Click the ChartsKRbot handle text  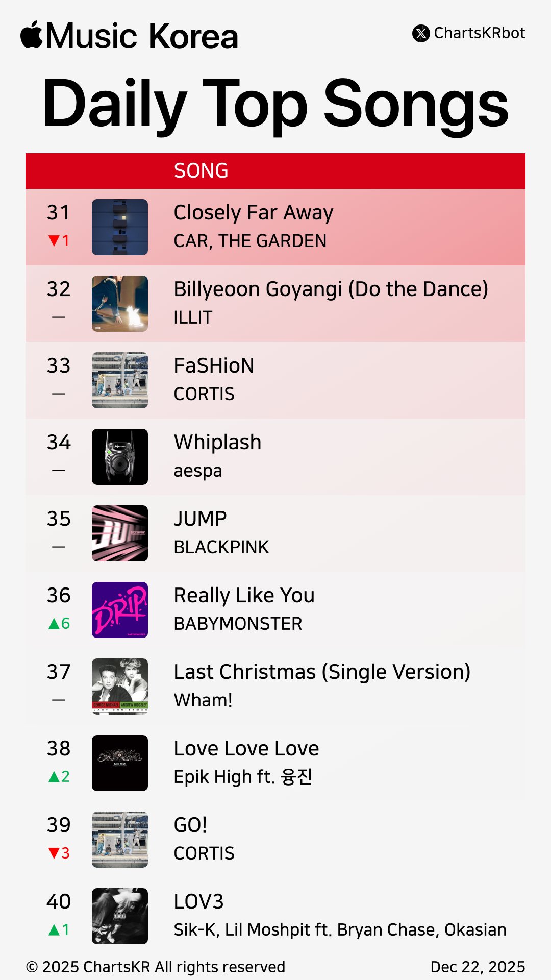(x=479, y=33)
